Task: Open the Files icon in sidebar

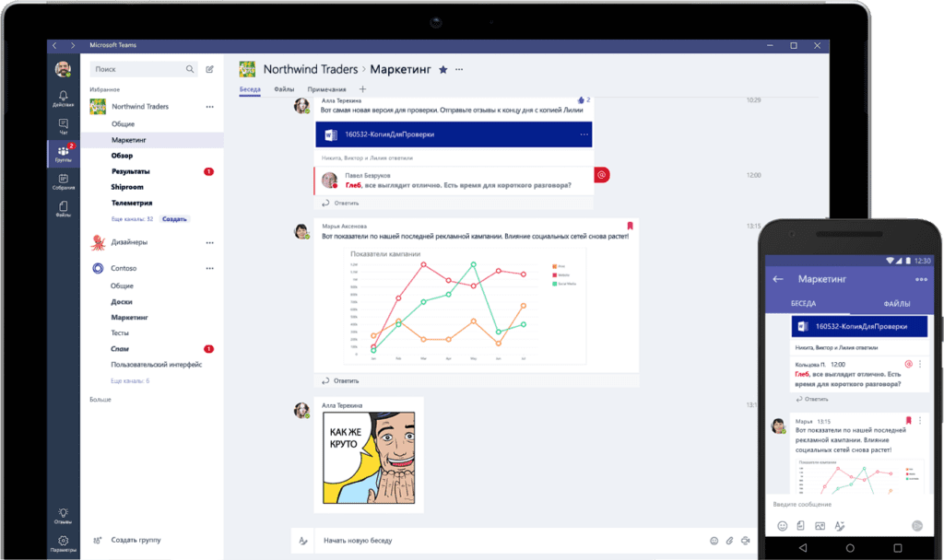Action: tap(64, 208)
